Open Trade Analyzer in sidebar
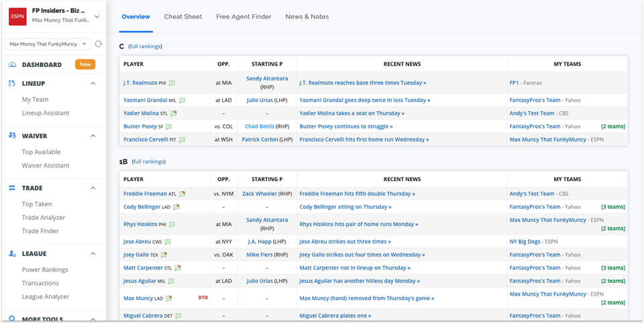Screen dimensions: 644x323 [44, 218]
